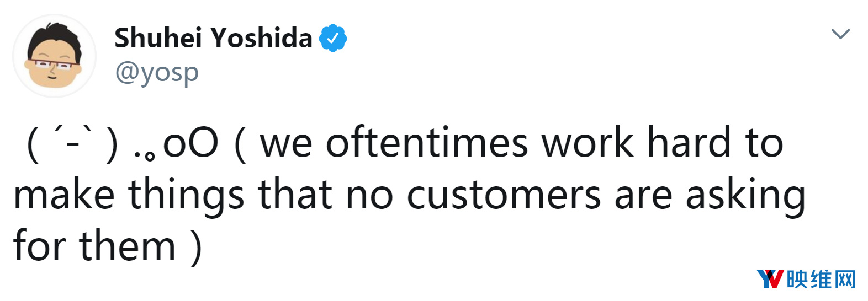Click the glasses on the avatar face
The image size is (868, 301).
(x=54, y=64)
